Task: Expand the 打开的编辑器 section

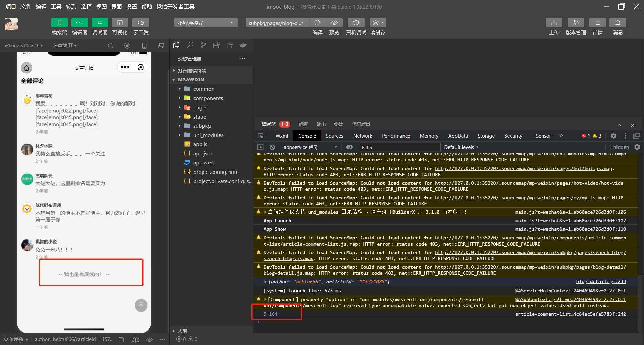Action: pyautogui.click(x=211, y=71)
